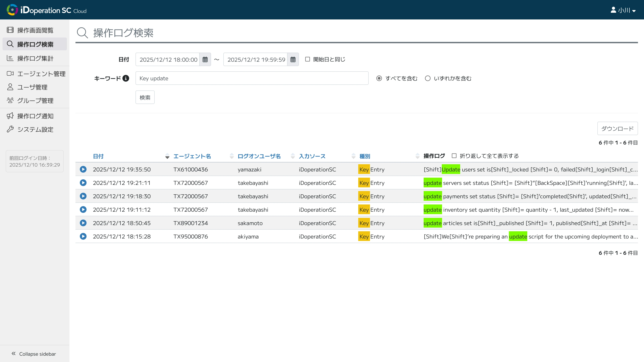Click the キーワード input field
The height and width of the screenshot is (362, 644).
click(x=252, y=78)
